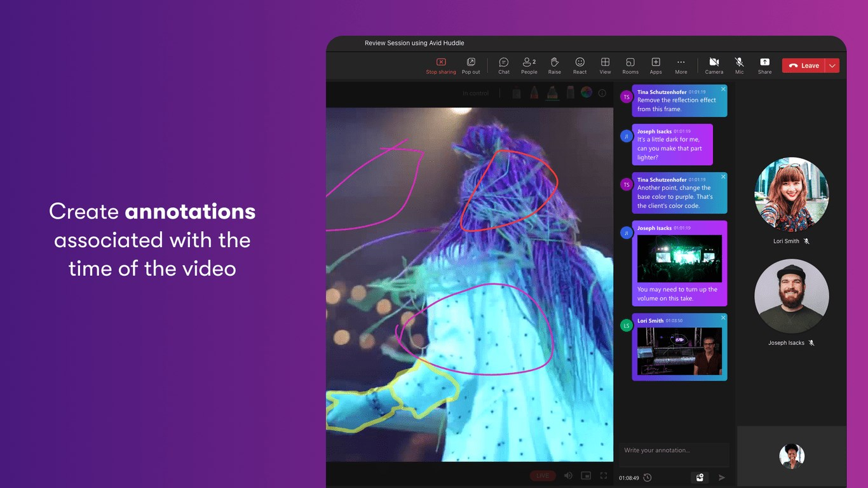The image size is (868, 488).
Task: Show the People list
Action: (x=529, y=65)
